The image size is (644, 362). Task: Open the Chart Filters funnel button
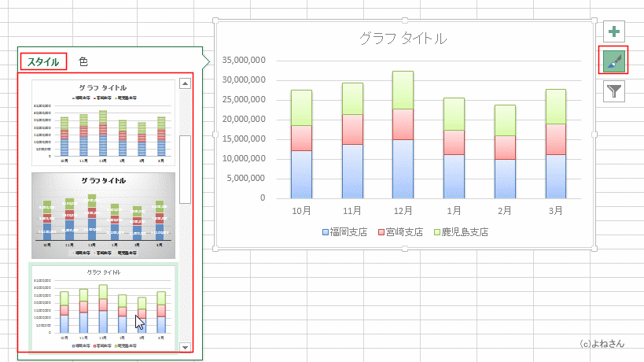(614, 90)
